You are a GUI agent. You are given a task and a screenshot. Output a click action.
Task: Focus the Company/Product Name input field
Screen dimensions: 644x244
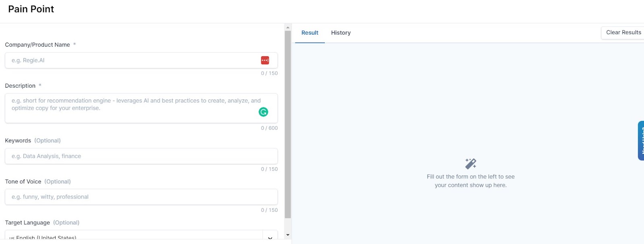(x=133, y=60)
